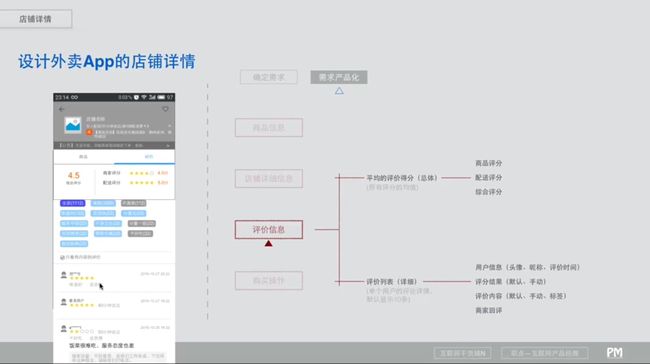
Task: Click the 配送评分 star rating row
Action: click(x=135, y=182)
